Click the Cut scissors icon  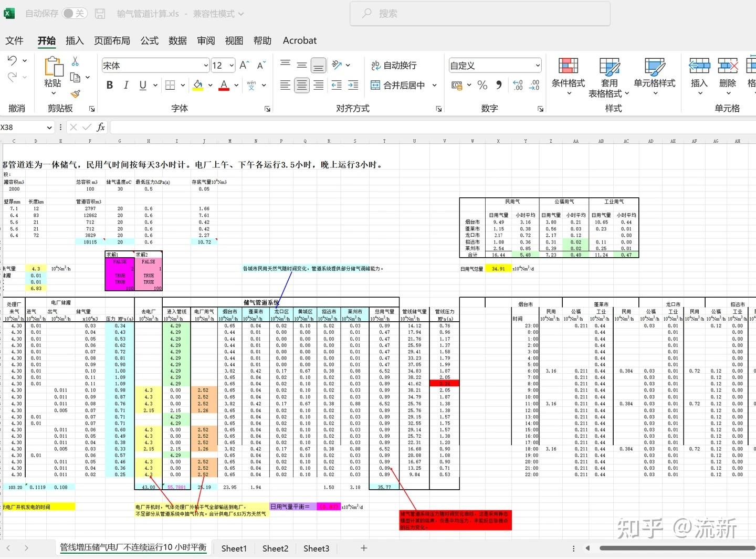(x=75, y=61)
